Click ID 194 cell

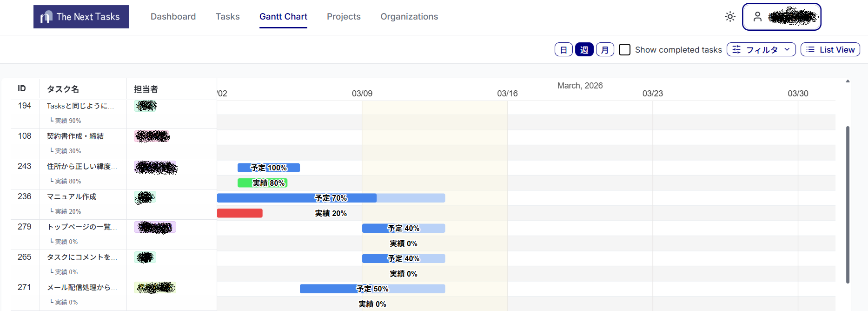pyautogui.click(x=25, y=106)
